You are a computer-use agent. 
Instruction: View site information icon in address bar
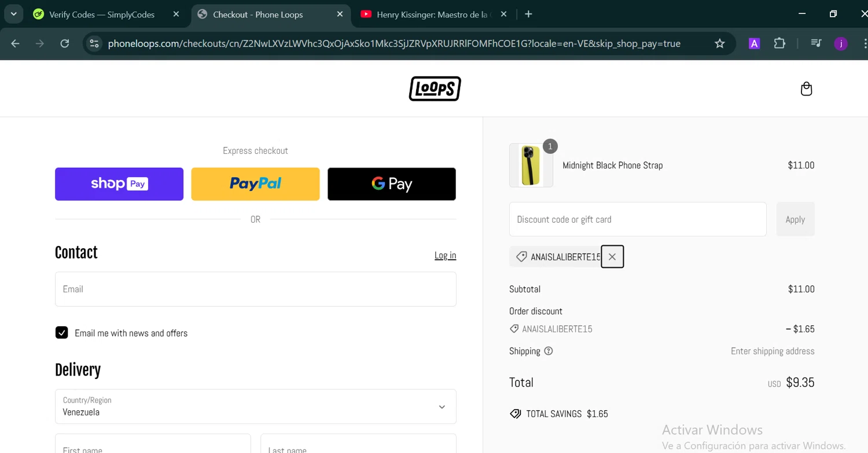pyautogui.click(x=94, y=43)
